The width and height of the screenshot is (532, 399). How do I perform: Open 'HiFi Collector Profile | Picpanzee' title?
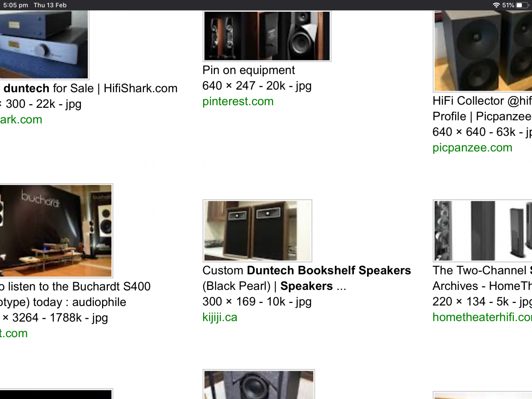[482, 108]
